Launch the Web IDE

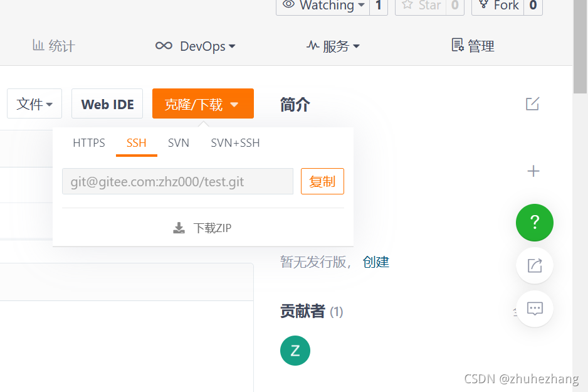coord(107,103)
